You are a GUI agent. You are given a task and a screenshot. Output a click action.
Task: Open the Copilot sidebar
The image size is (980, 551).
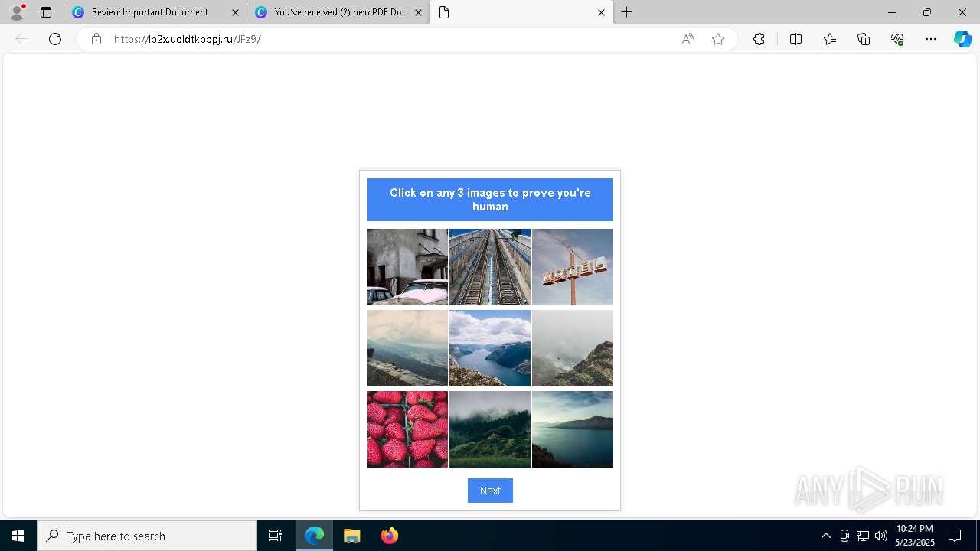[962, 39]
